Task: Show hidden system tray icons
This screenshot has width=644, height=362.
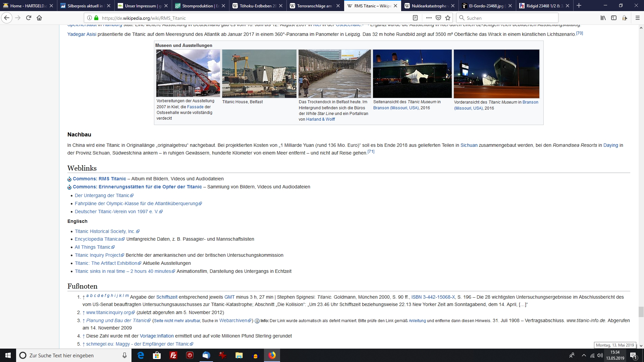Action: pos(584,355)
